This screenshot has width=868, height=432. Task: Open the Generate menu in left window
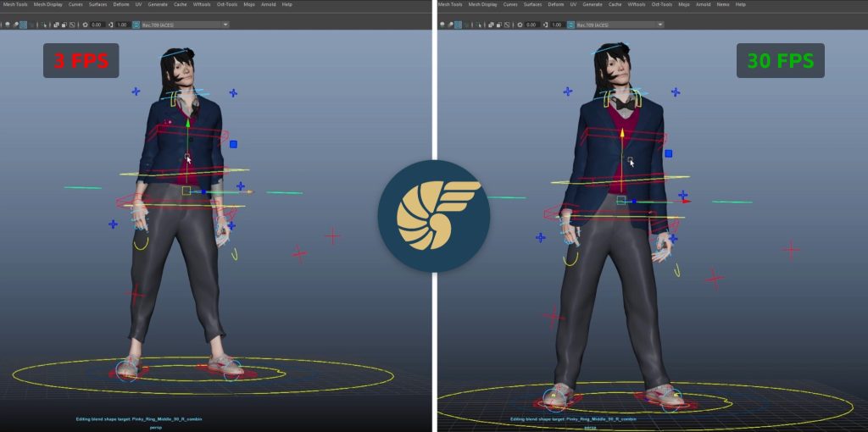coord(158,4)
